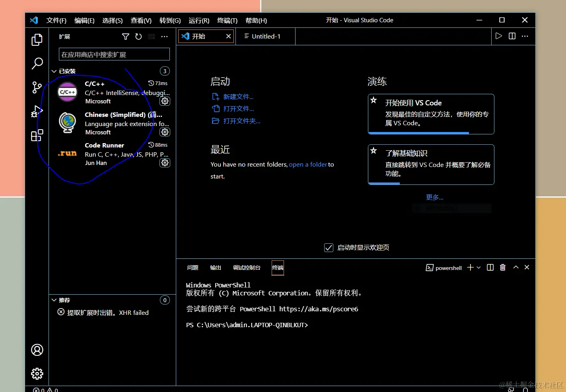The height and width of the screenshot is (392, 566).
Task: Switch to the 调试控制台 panel tab
Action: (247, 268)
